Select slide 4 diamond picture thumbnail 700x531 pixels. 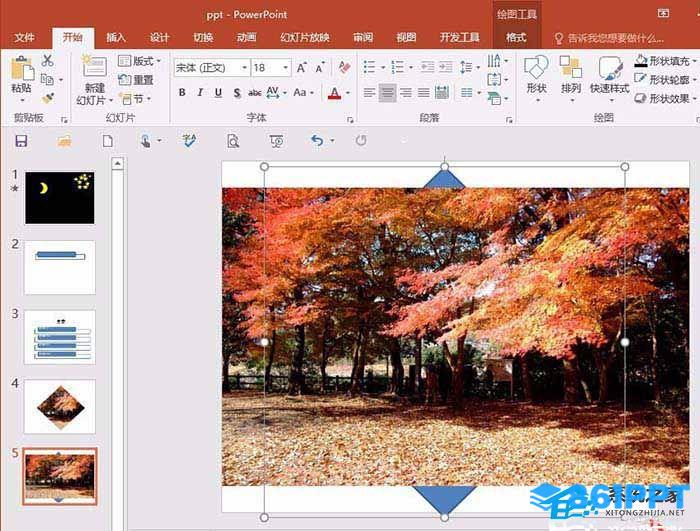pos(60,407)
